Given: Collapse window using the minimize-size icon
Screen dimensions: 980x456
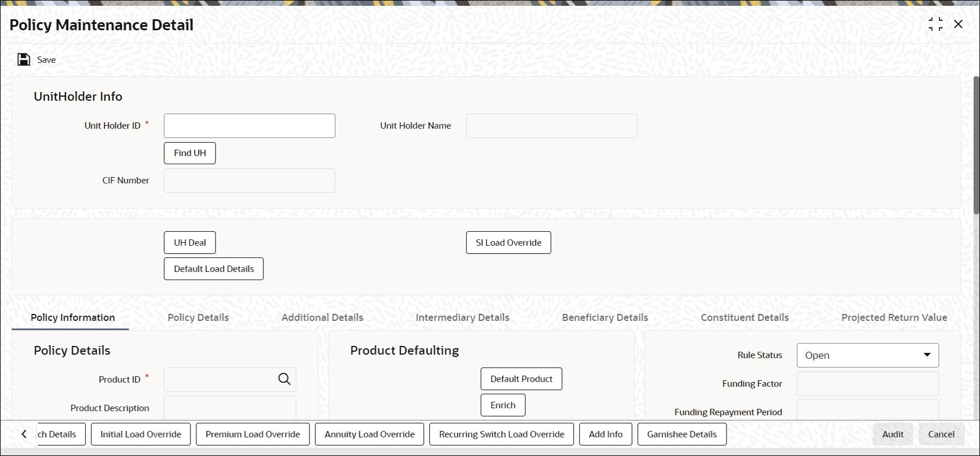Looking at the screenshot, I should (936, 24).
